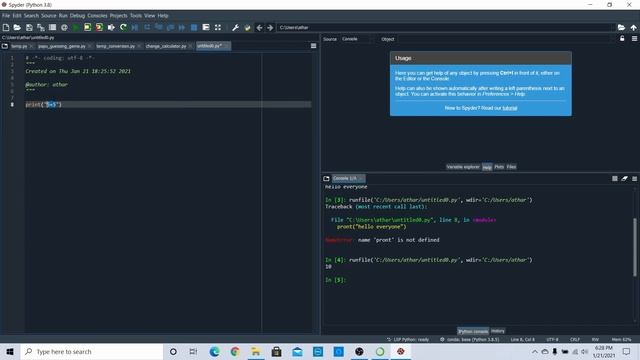Select Files pane tab

point(511,167)
